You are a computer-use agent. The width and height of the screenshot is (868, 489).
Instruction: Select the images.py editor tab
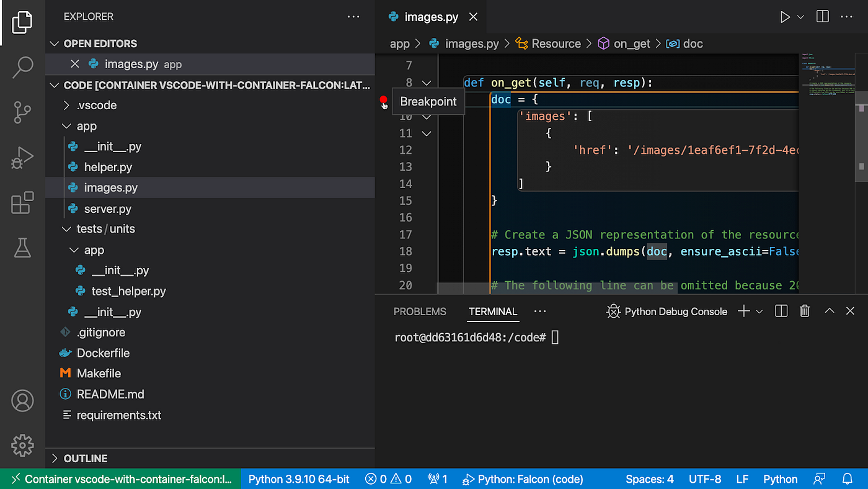pos(431,17)
